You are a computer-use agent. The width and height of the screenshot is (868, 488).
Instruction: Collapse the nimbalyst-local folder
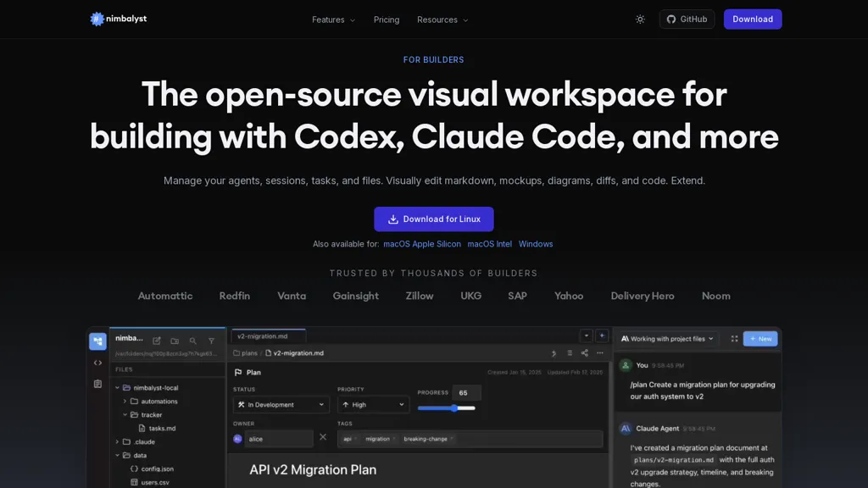(117, 388)
